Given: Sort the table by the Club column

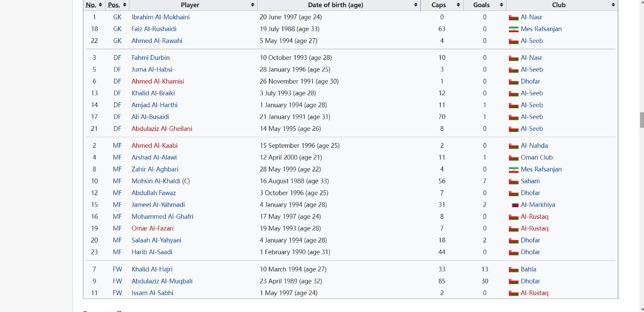Looking at the screenshot, I should coord(613,5).
